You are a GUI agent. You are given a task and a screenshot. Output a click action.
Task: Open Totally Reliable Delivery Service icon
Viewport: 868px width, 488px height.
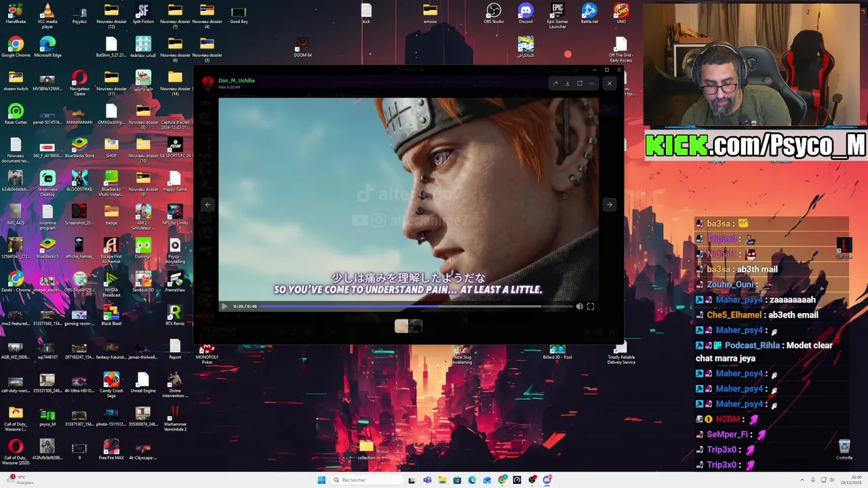[621, 353]
